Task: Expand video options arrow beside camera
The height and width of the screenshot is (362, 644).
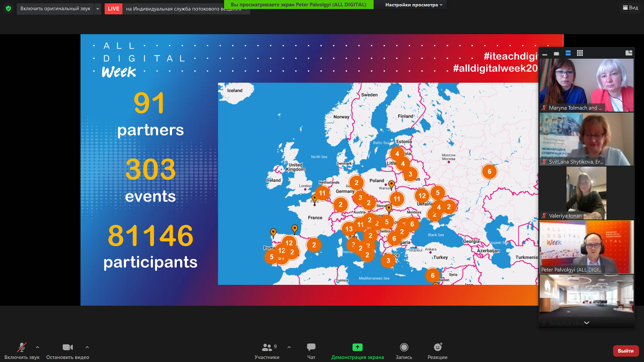Action: 87,347
